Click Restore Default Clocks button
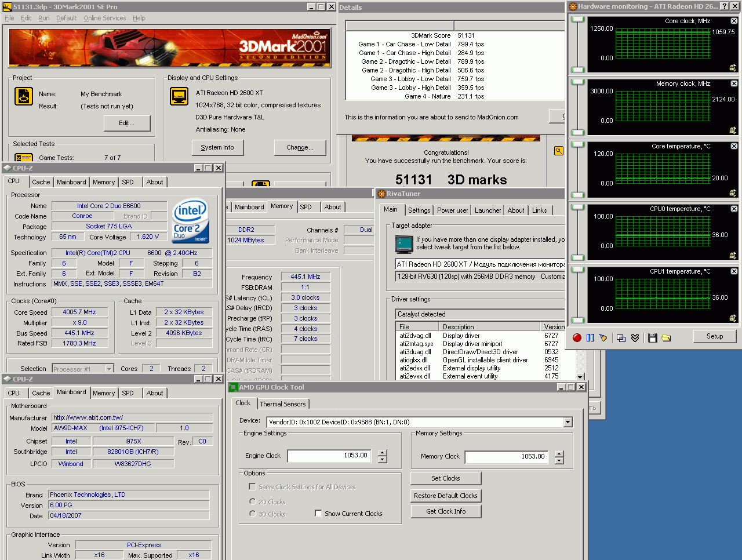Image resolution: width=742 pixels, height=560 pixels. pyautogui.click(x=446, y=496)
